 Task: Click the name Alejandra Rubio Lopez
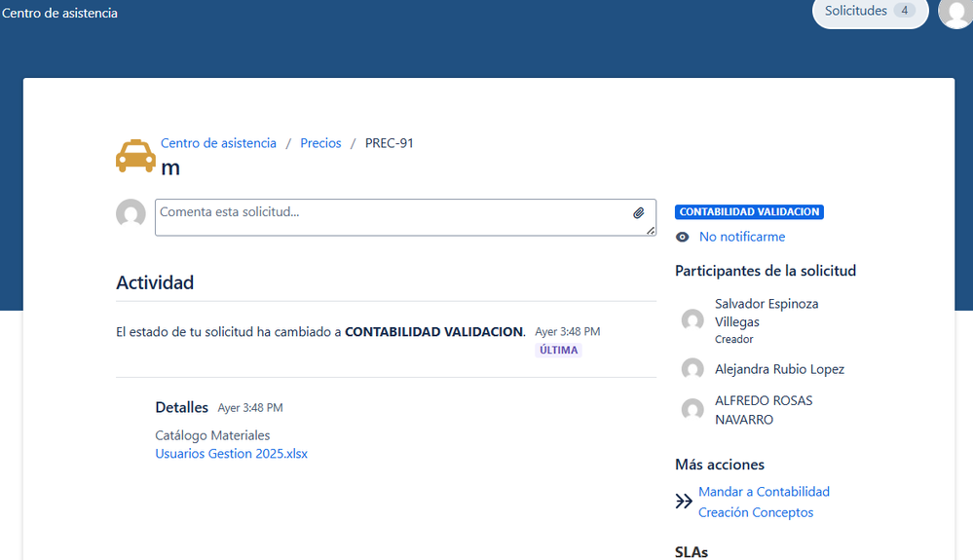[779, 370]
